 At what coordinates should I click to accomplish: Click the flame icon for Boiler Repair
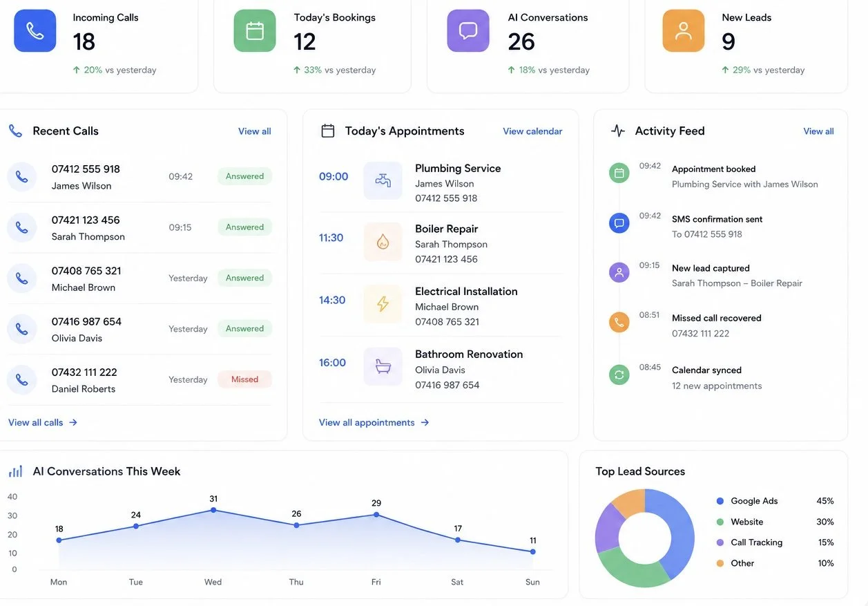(x=383, y=242)
